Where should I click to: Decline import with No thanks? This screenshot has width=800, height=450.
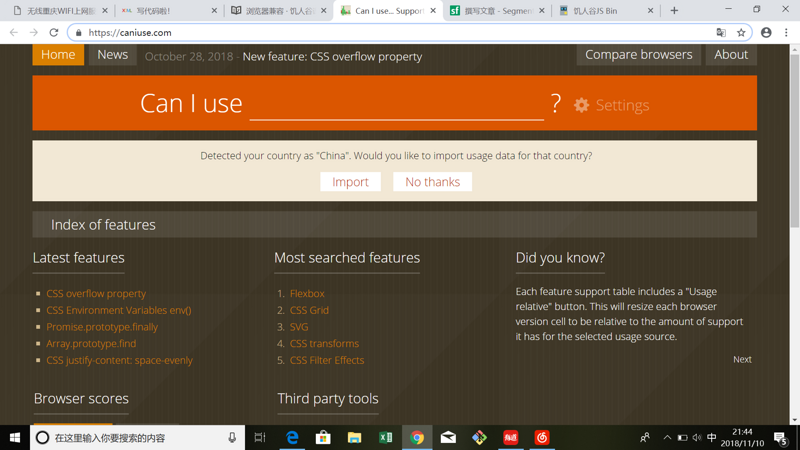pos(433,182)
